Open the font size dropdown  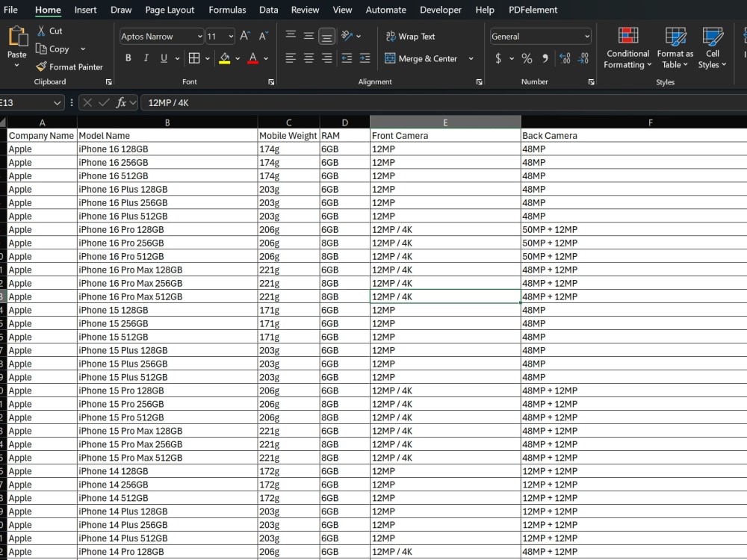[x=231, y=36]
